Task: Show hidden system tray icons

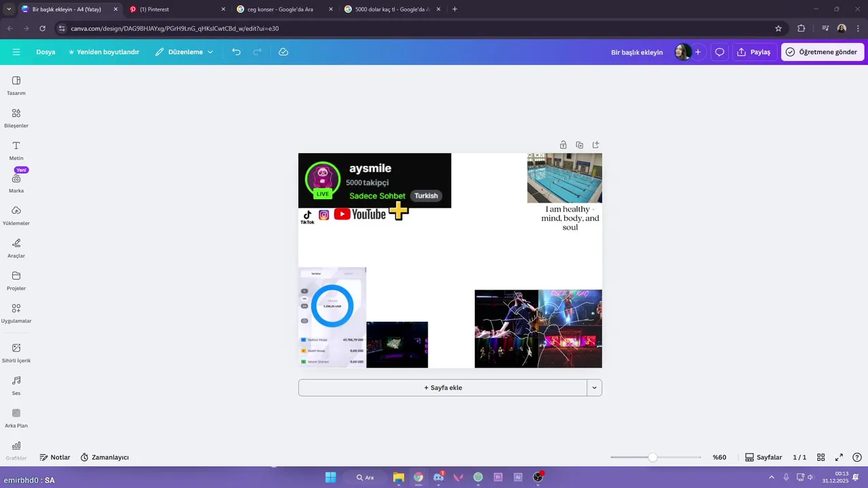Action: (x=771, y=477)
